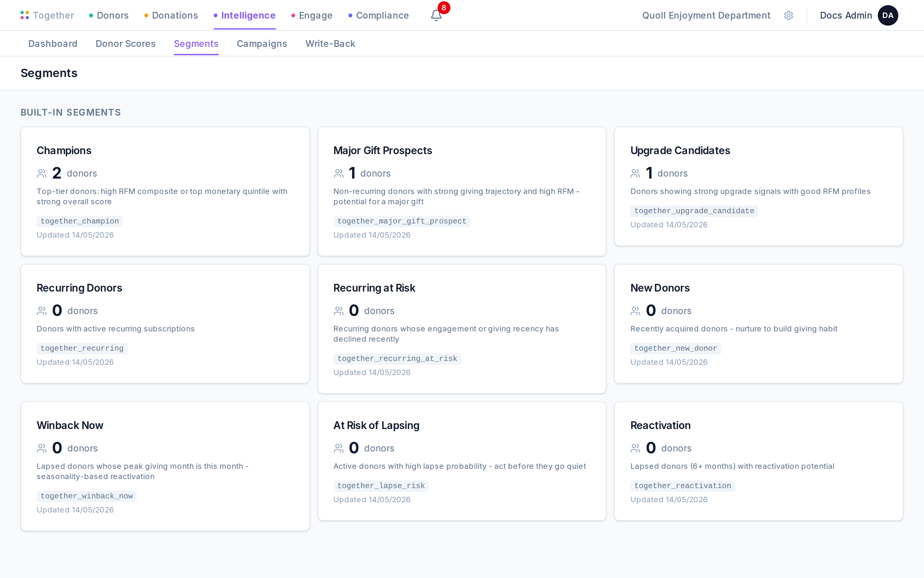Open the Donations section
The width and height of the screenshot is (924, 578).
tap(171, 15)
